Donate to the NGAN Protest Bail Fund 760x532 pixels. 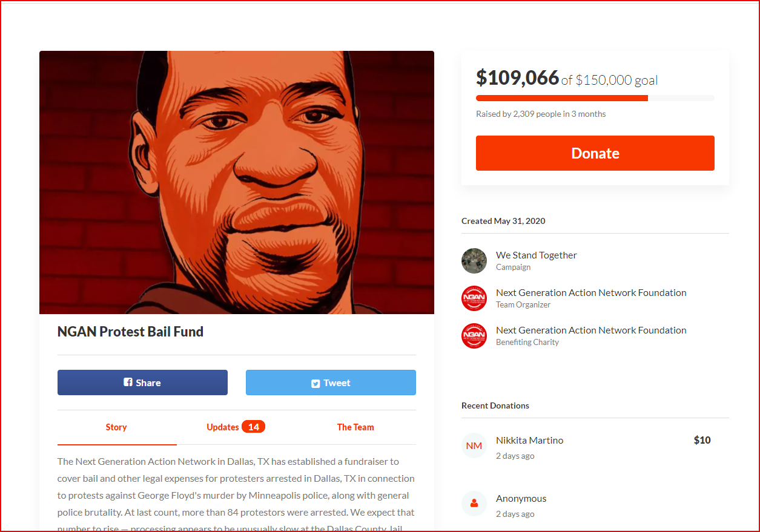[595, 153]
